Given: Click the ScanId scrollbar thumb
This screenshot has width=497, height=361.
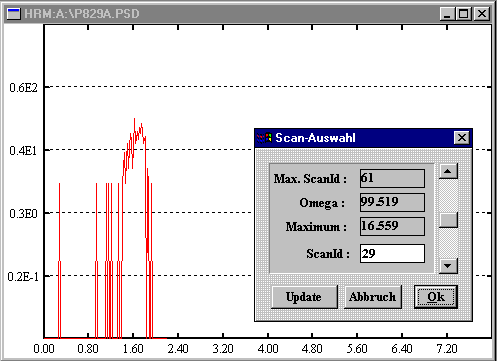Looking at the screenshot, I should tap(448, 220).
